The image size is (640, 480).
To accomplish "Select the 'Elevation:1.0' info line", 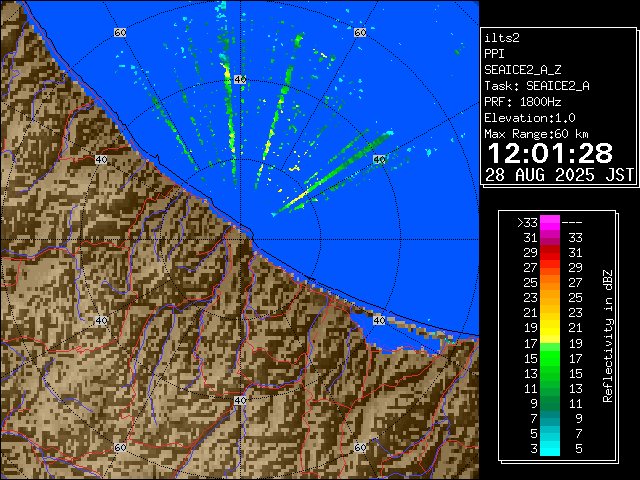I will (526, 118).
